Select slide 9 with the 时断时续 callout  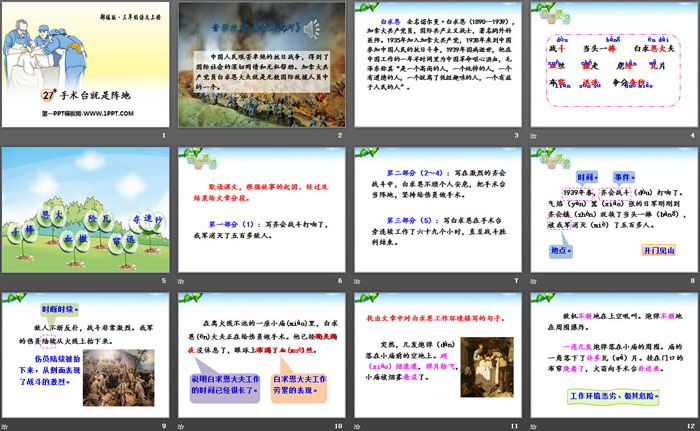tap(86, 355)
